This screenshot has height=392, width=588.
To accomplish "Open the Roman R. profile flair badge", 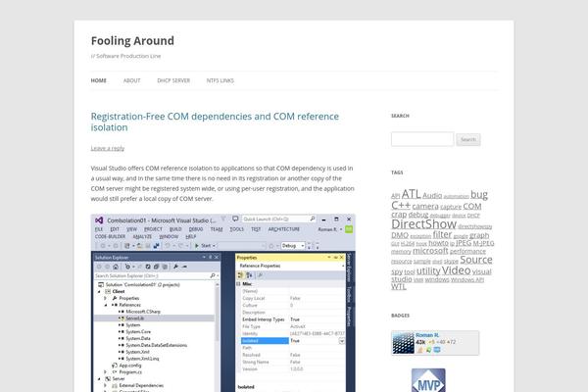I will pyautogui.click(x=435, y=342).
